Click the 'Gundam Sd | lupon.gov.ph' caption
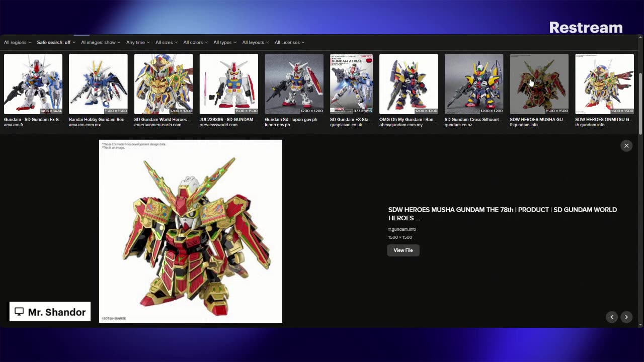This screenshot has width=644, height=362. [291, 120]
